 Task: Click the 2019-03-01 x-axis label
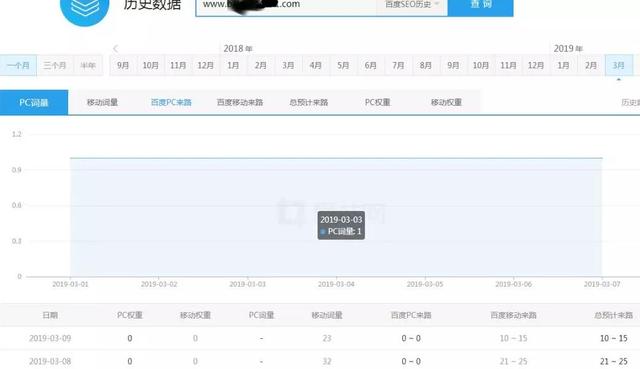coord(70,284)
